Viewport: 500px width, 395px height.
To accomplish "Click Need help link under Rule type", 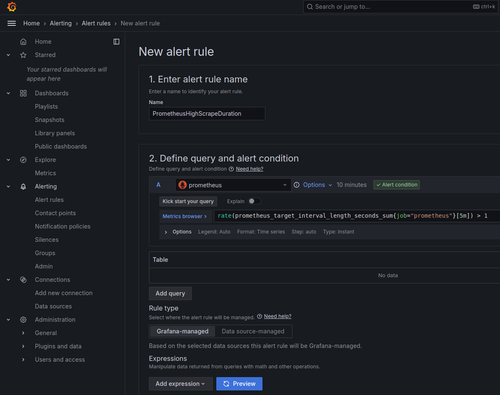I will pyautogui.click(x=278, y=316).
